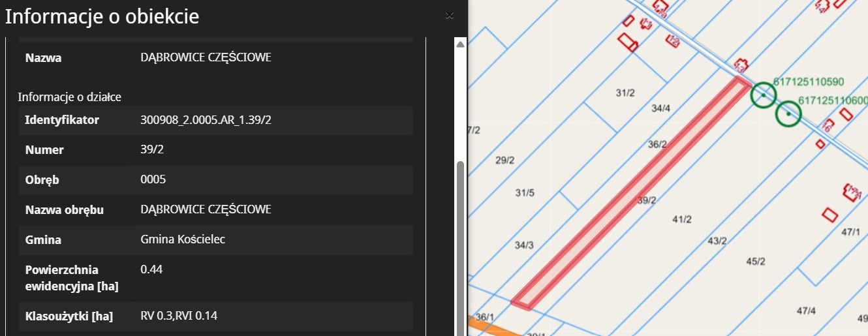Image resolution: width=868 pixels, height=336 pixels.
Task: Select the red building labeled 13
Action: [x=741, y=66]
